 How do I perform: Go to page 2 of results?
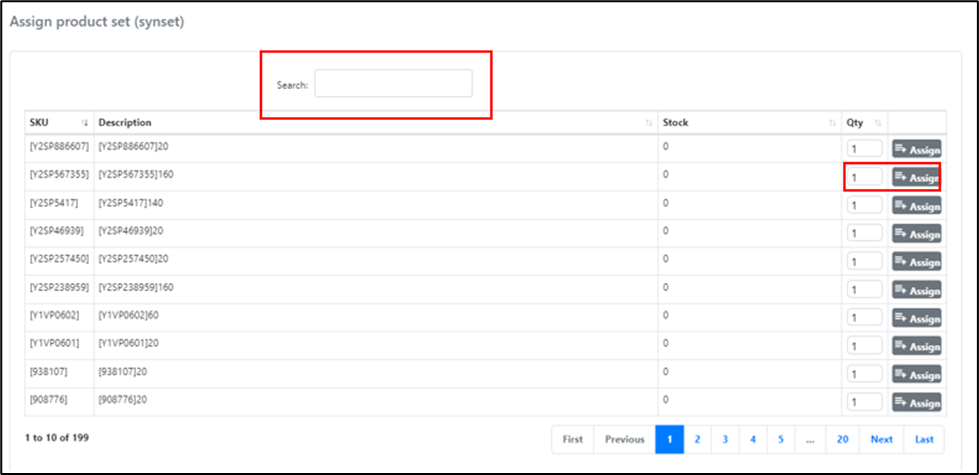point(697,439)
